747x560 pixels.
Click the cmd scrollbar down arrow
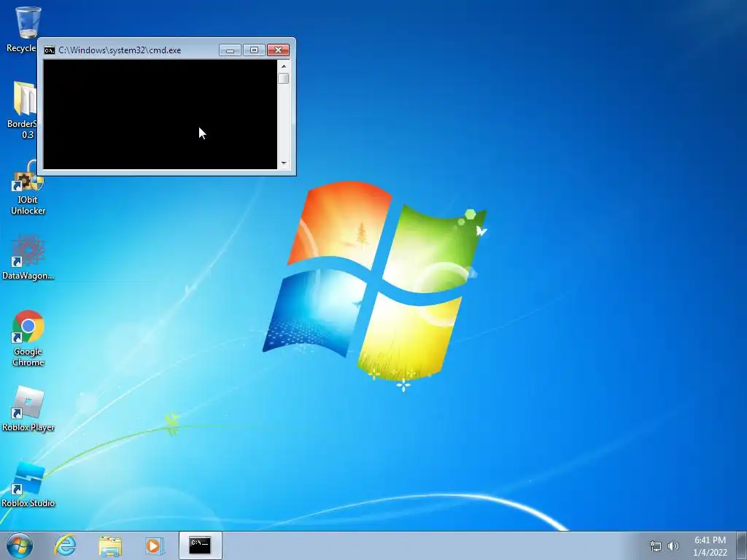tap(284, 163)
